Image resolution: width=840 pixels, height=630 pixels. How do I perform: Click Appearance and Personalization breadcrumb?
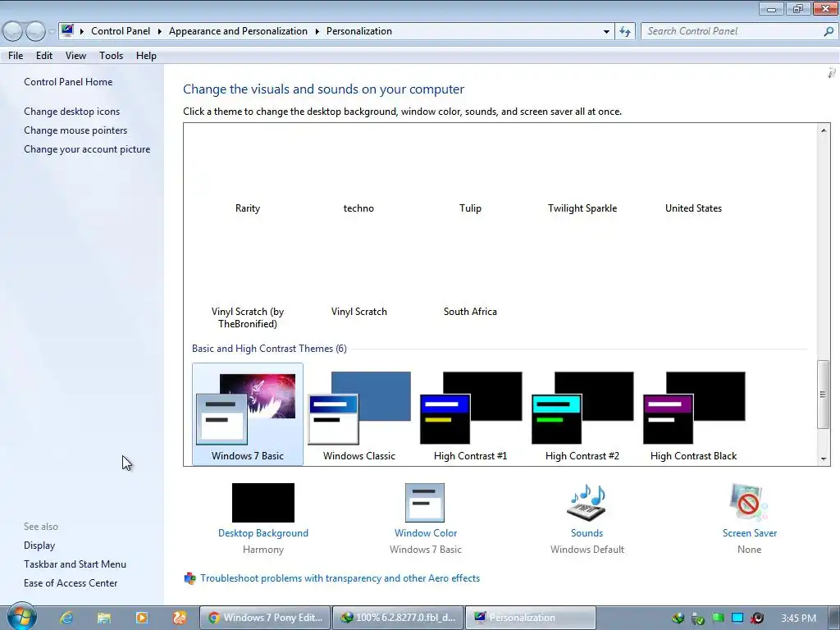click(239, 31)
